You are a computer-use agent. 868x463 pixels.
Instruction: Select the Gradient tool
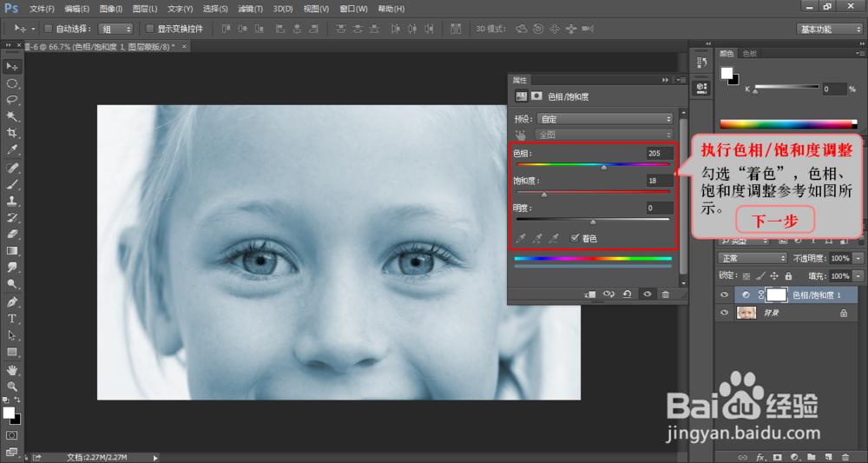point(11,251)
